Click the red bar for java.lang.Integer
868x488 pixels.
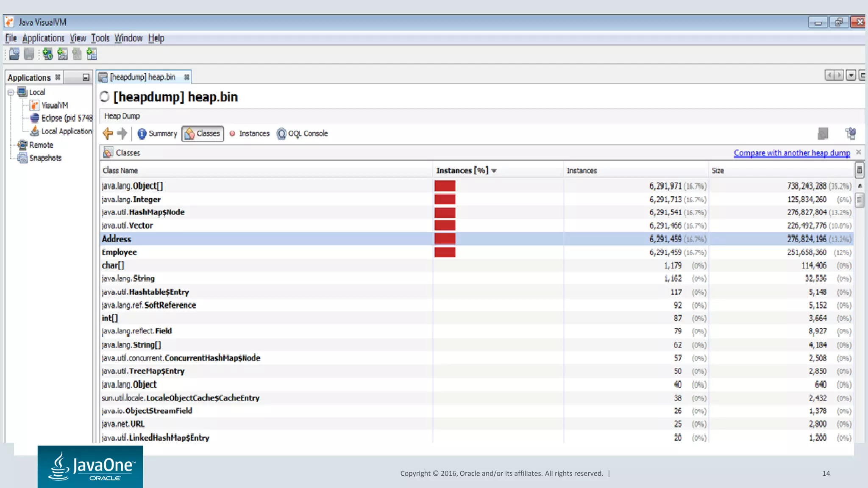click(x=445, y=199)
